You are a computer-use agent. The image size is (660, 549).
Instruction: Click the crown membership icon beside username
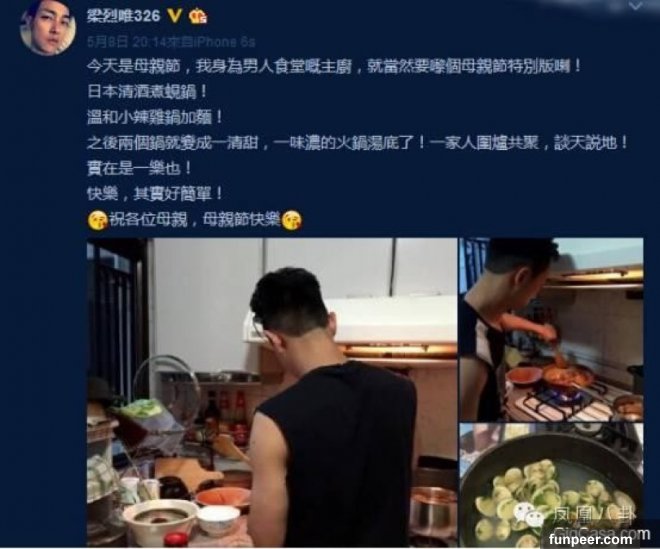(198, 16)
